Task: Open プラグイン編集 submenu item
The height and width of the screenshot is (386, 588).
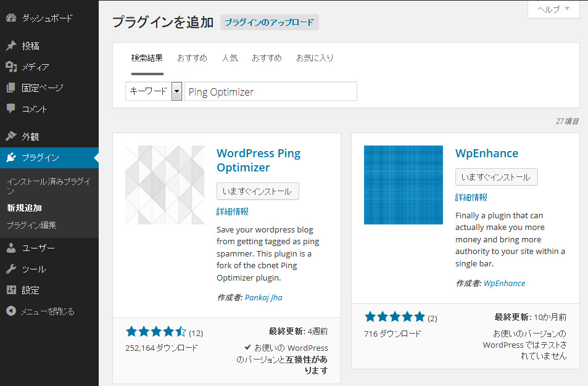Action: [x=31, y=225]
